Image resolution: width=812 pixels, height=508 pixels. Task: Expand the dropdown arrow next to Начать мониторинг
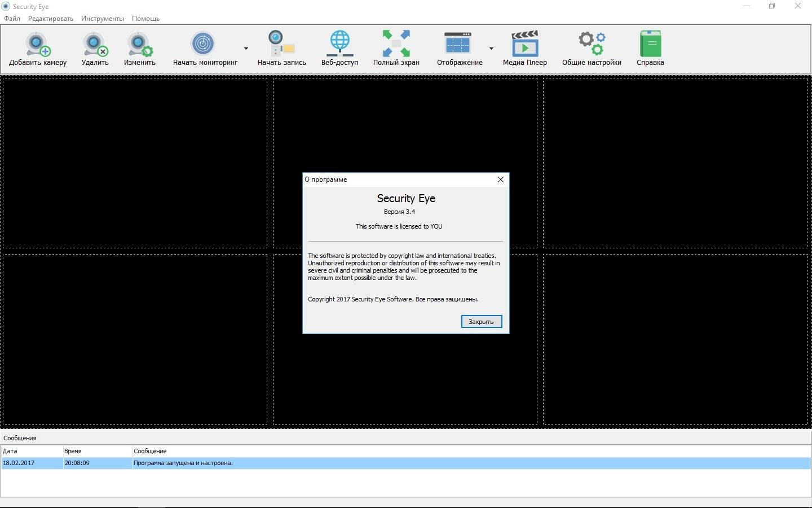click(246, 49)
